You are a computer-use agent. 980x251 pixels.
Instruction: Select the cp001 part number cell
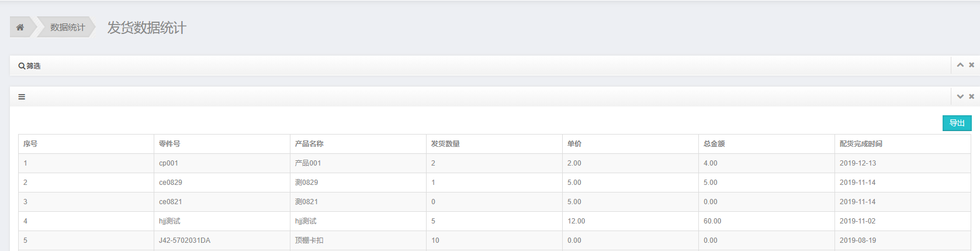pos(168,163)
